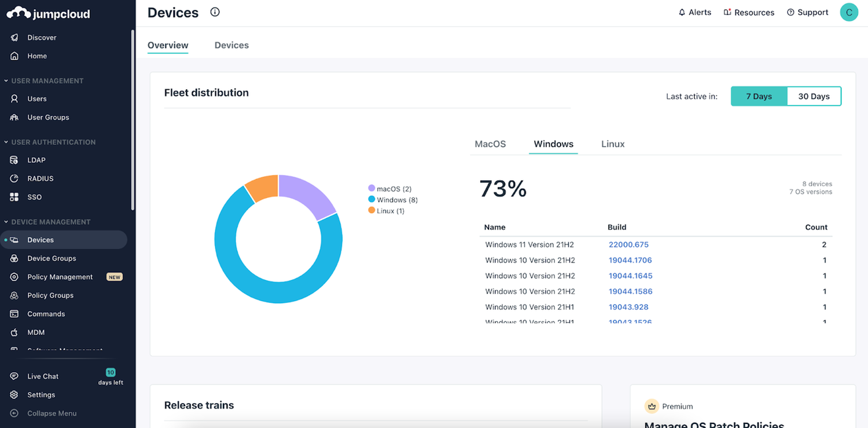Click the info icon beside Devices title
Viewport: 868px width, 428px height.
pos(215,12)
